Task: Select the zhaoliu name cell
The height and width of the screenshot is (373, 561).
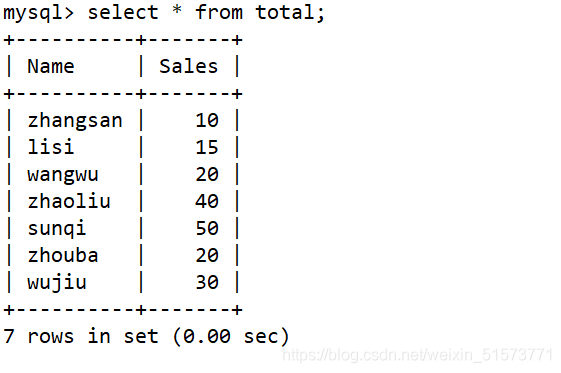Action: point(69,201)
